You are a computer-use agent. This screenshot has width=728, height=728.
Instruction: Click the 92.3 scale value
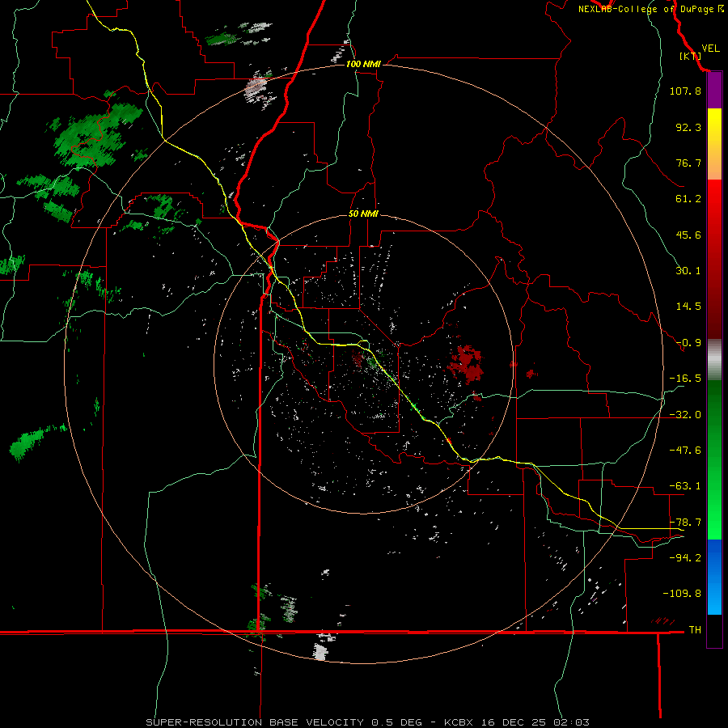pyautogui.click(x=688, y=127)
